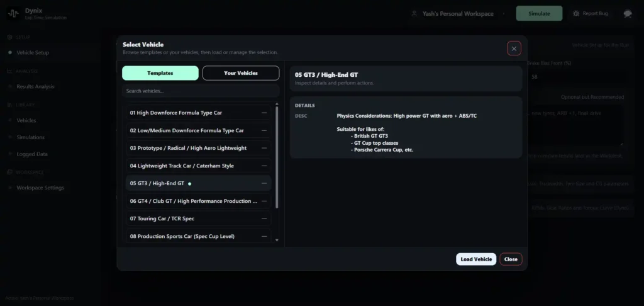Click the 'Select Vehicle' dialog title

point(143,45)
